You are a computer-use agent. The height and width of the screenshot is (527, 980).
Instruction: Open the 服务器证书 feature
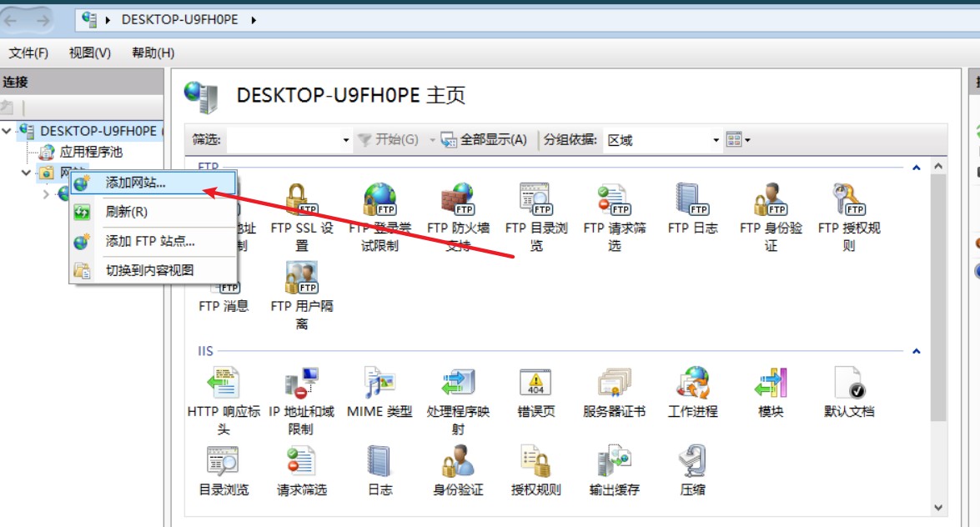[615, 393]
